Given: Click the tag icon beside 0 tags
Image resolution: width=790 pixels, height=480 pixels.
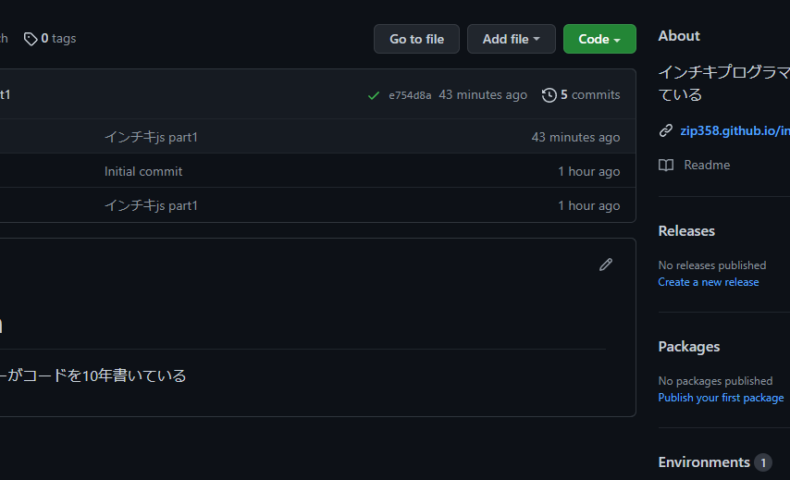Looking at the screenshot, I should 30,39.
